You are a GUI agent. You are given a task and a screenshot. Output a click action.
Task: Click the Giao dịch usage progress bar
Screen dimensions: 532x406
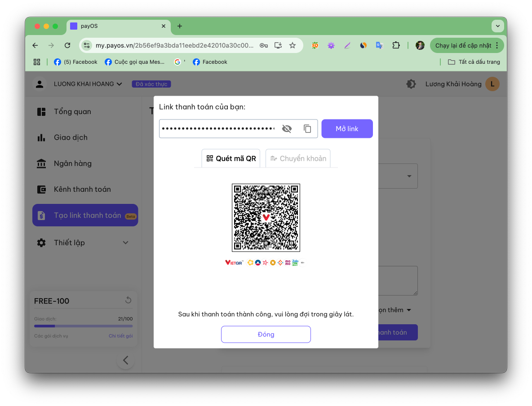tap(84, 326)
